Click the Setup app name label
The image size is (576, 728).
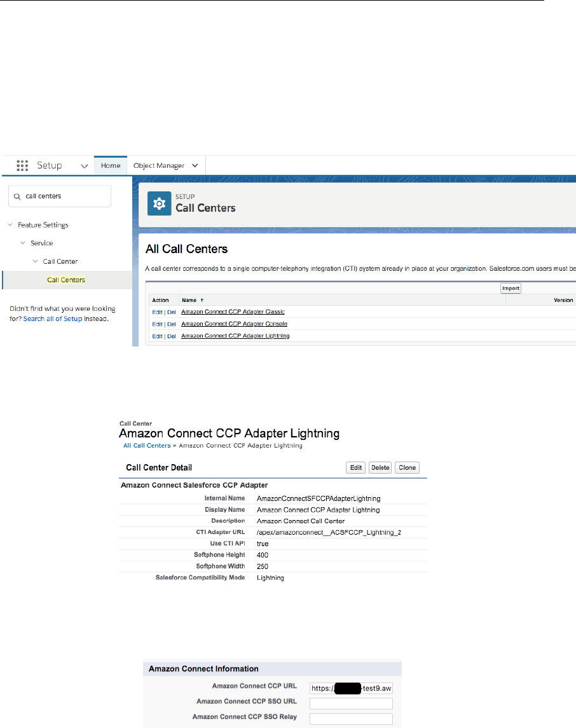point(50,165)
